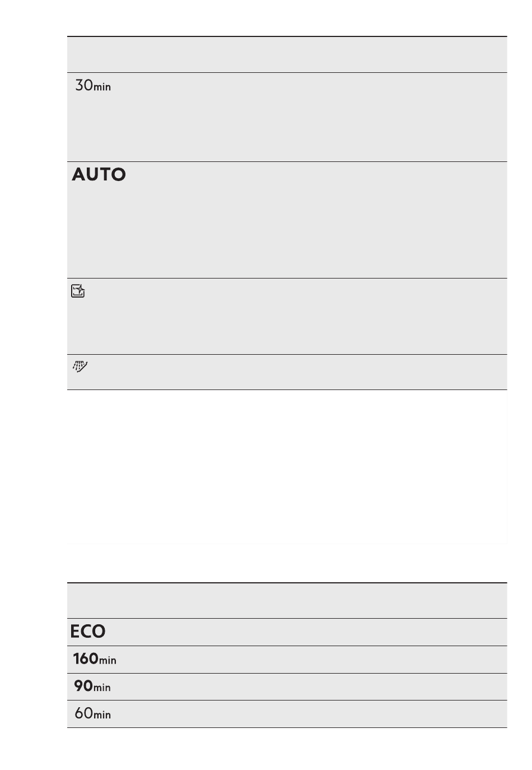Viewport: 532px width, 770px height.
Task: Select the 90min programme symbol
Action: pyautogui.click(x=92, y=686)
